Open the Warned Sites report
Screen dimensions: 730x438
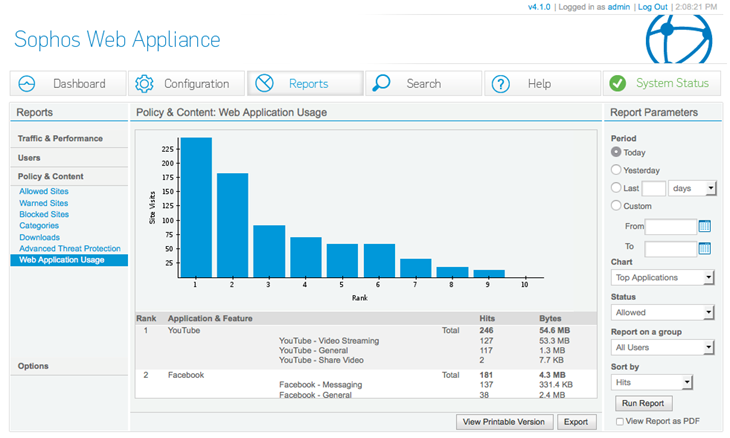pos(44,203)
